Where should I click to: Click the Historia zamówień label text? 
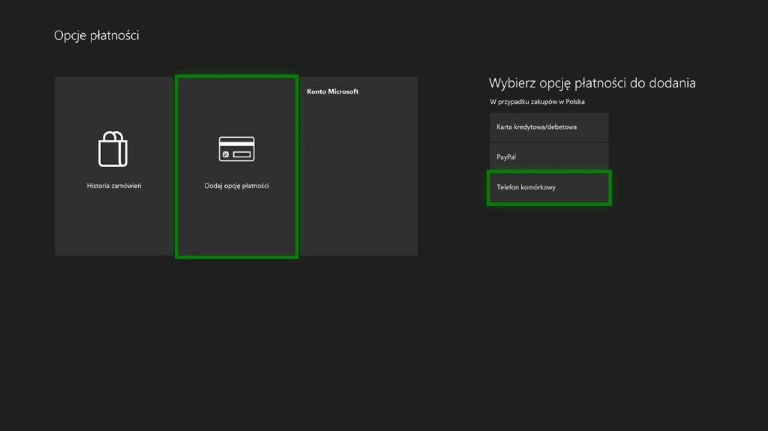(x=113, y=186)
